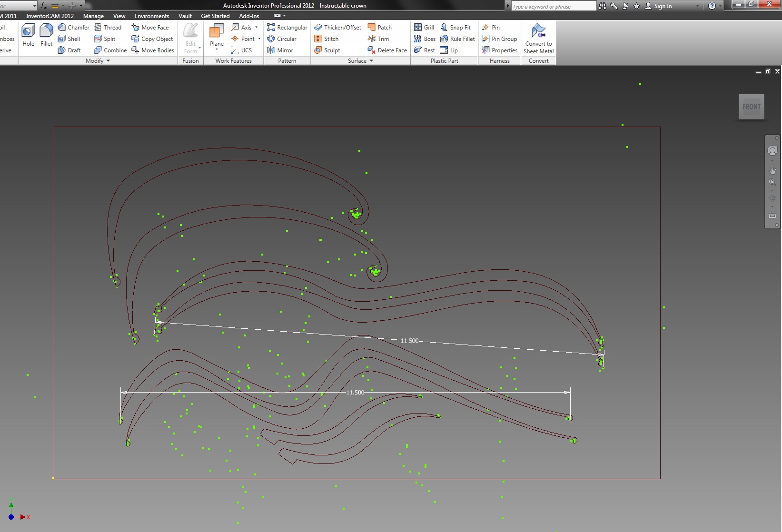The height and width of the screenshot is (532, 782).
Task: Open the Sign In dropdown
Action: [698, 6]
